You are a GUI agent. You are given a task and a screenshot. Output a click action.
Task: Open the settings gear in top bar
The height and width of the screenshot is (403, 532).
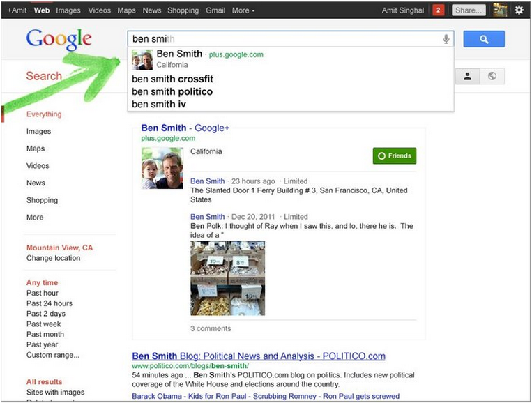(519, 10)
